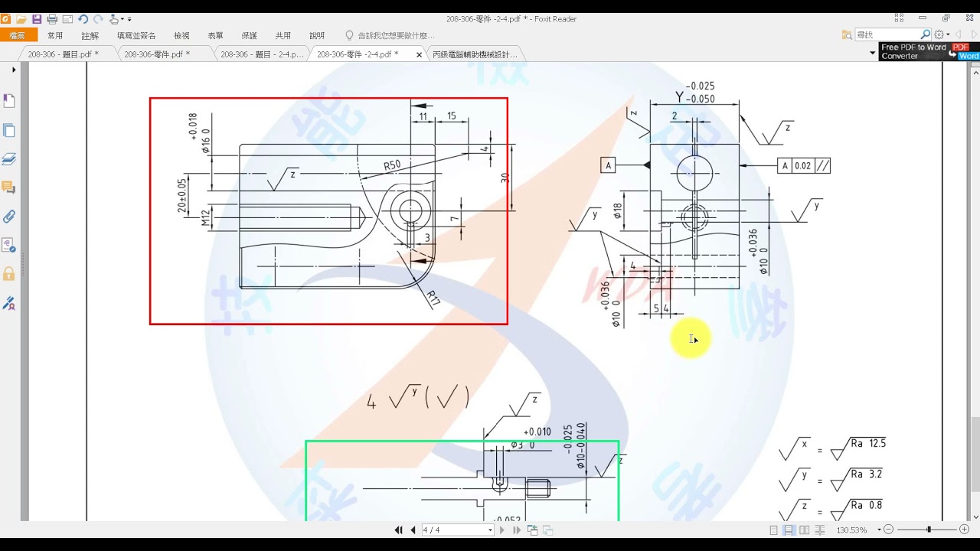Switch to the 208-306 - 題目.pdf document tab
This screenshot has width=980, height=551.
tap(67, 54)
